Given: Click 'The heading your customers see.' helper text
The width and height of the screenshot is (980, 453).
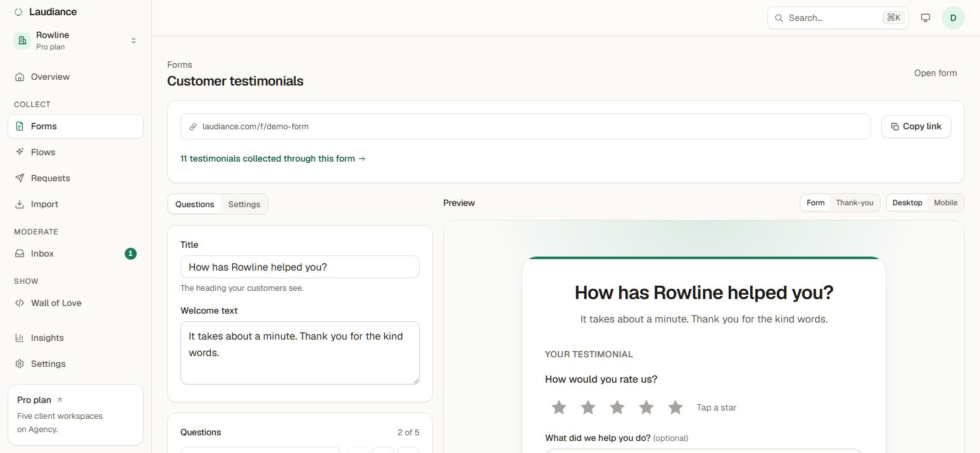Looking at the screenshot, I should coord(242,288).
